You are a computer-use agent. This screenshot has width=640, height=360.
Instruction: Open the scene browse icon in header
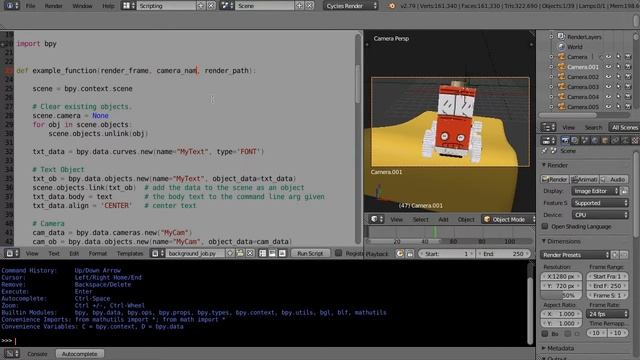(227, 6)
